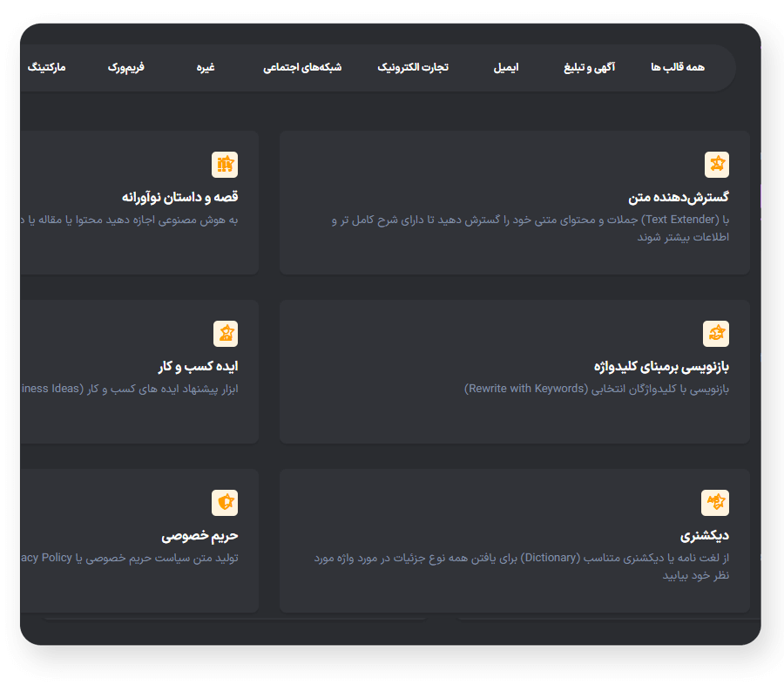The height and width of the screenshot is (685, 784).
Task: Click the گسترش‌دهنده متن card icon
Action: pyautogui.click(x=716, y=165)
